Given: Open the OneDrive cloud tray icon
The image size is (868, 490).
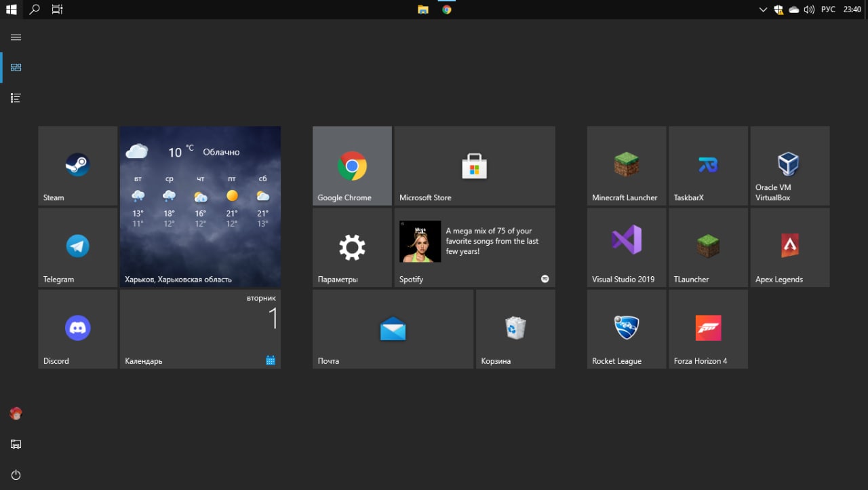Looking at the screenshot, I should pyautogui.click(x=793, y=10).
